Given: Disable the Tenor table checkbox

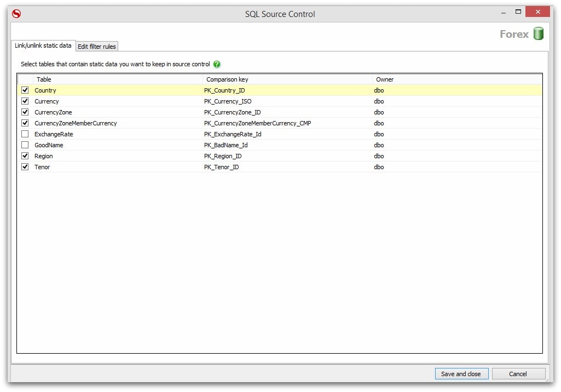Looking at the screenshot, I should coord(25,166).
